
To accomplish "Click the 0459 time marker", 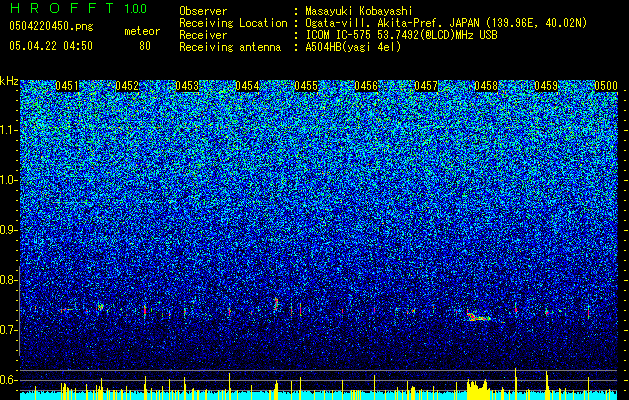I will coord(546,86).
